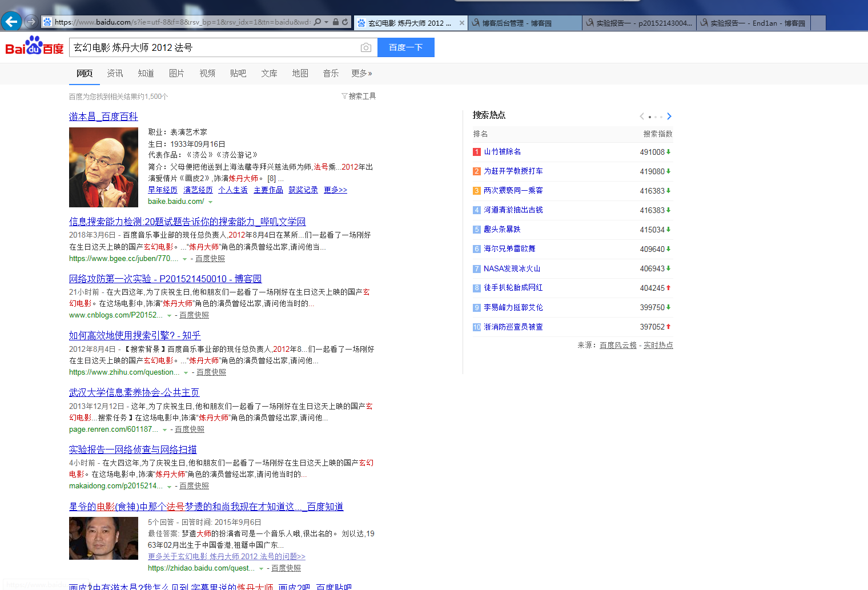Click the browser Forward arrow button
868x590 pixels.
pos(31,22)
